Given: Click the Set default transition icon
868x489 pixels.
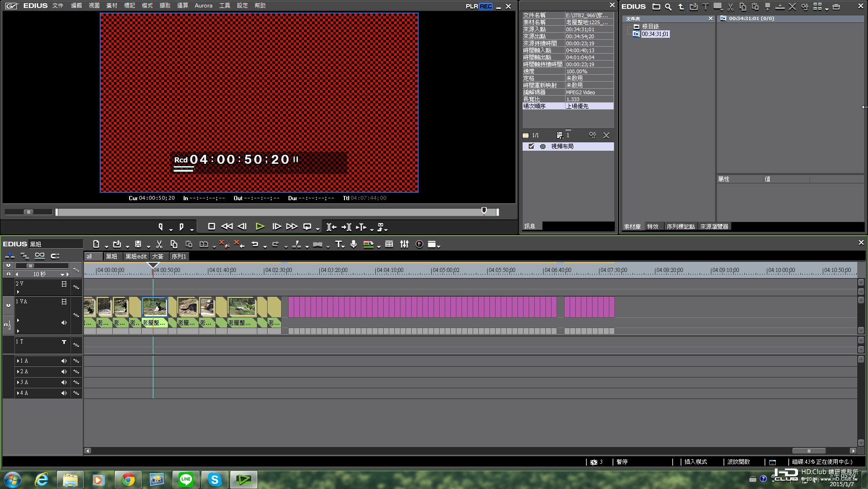Looking at the screenshot, I should point(317,244).
